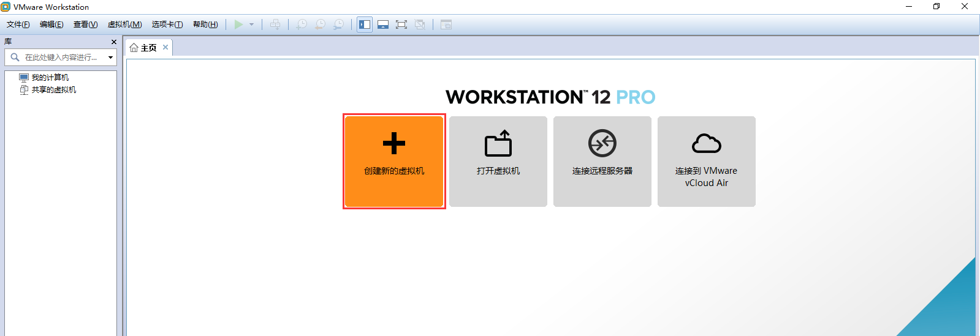
Task: Click the Unity mode toolbar icon
Action: pos(420,24)
